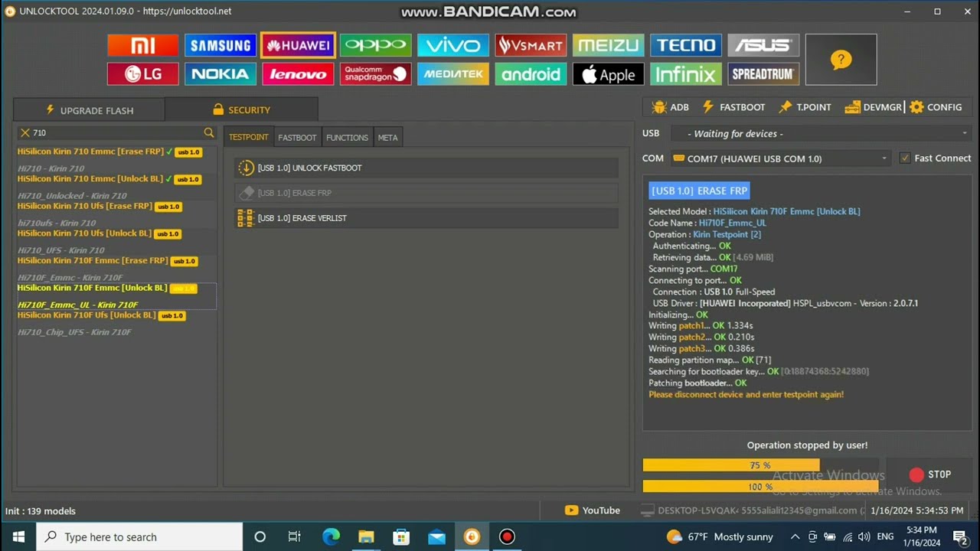Screen dimensions: 980x551
Task: Open the TESTPOINT tab
Action: 249,137
